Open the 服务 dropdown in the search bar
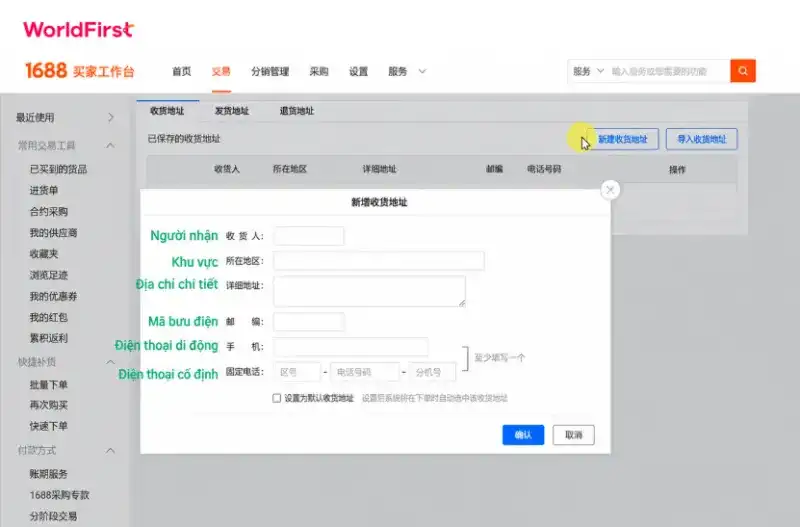The height and width of the screenshot is (527, 800). pos(588,71)
